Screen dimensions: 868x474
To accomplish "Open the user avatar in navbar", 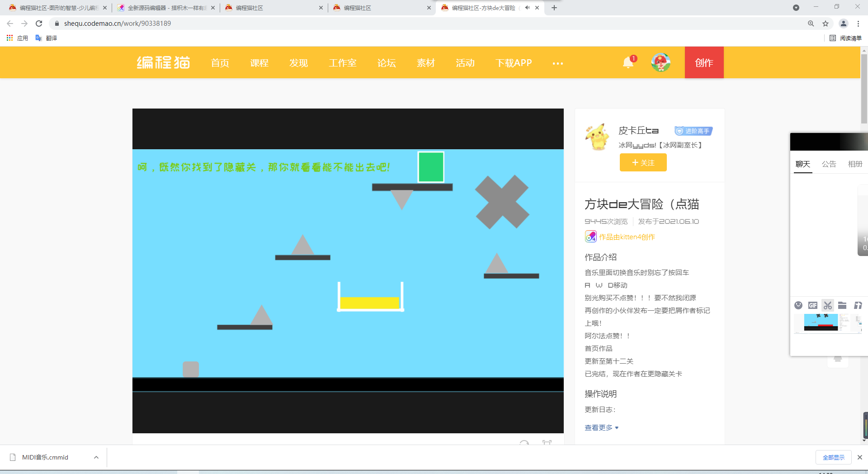I will tap(660, 62).
